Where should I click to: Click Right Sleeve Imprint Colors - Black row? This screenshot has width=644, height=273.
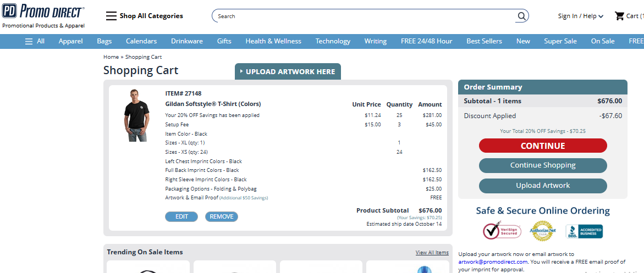coord(206,180)
